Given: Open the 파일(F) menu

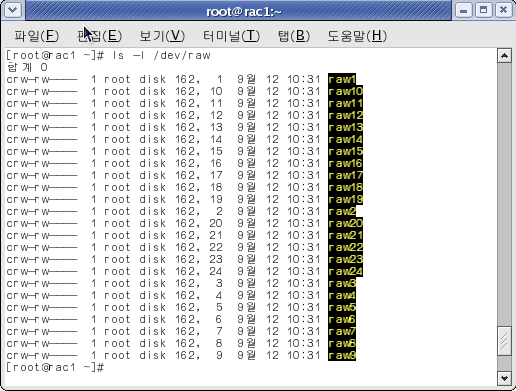Looking at the screenshot, I should point(36,36).
